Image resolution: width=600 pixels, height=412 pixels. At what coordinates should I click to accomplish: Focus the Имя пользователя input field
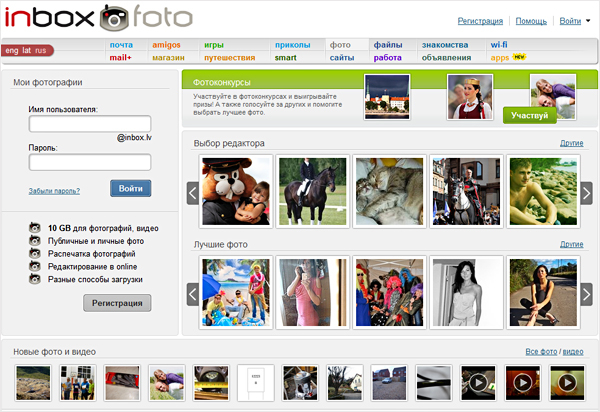(x=90, y=124)
